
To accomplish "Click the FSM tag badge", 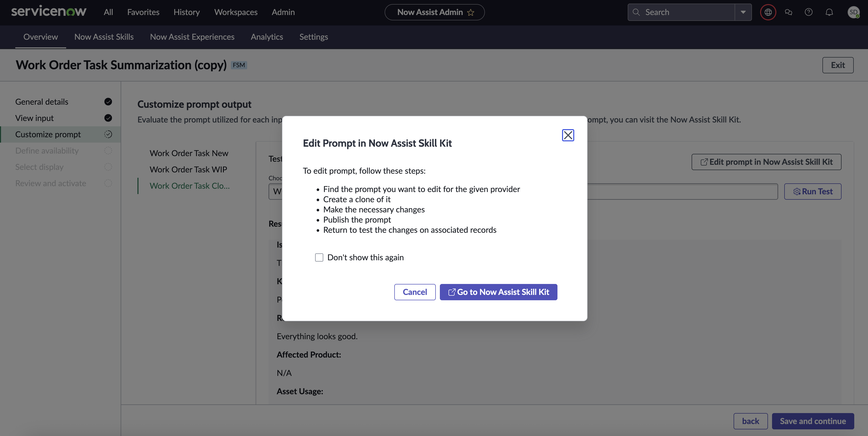I will click(x=239, y=65).
